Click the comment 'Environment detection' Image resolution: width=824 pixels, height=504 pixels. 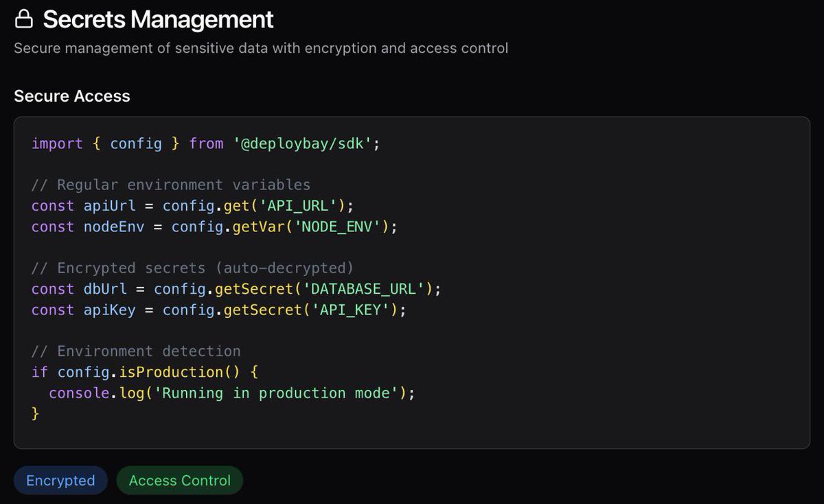pyautogui.click(x=136, y=352)
